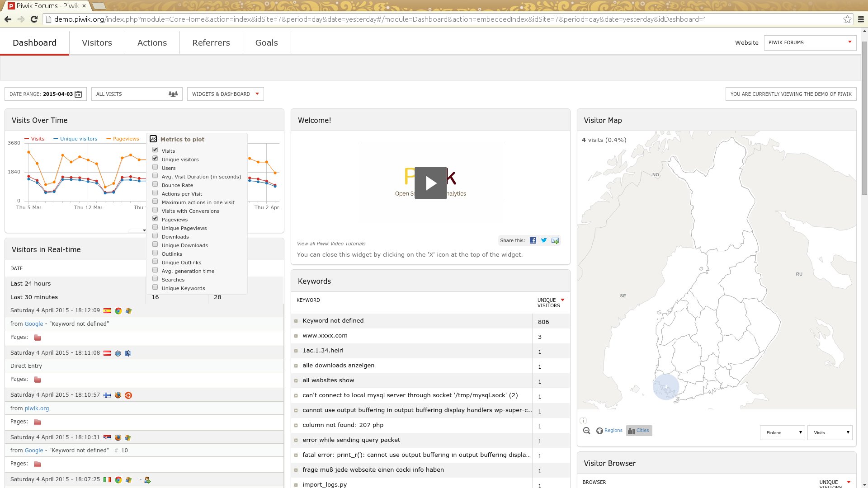Open the All Visits segment selector

pos(137,94)
